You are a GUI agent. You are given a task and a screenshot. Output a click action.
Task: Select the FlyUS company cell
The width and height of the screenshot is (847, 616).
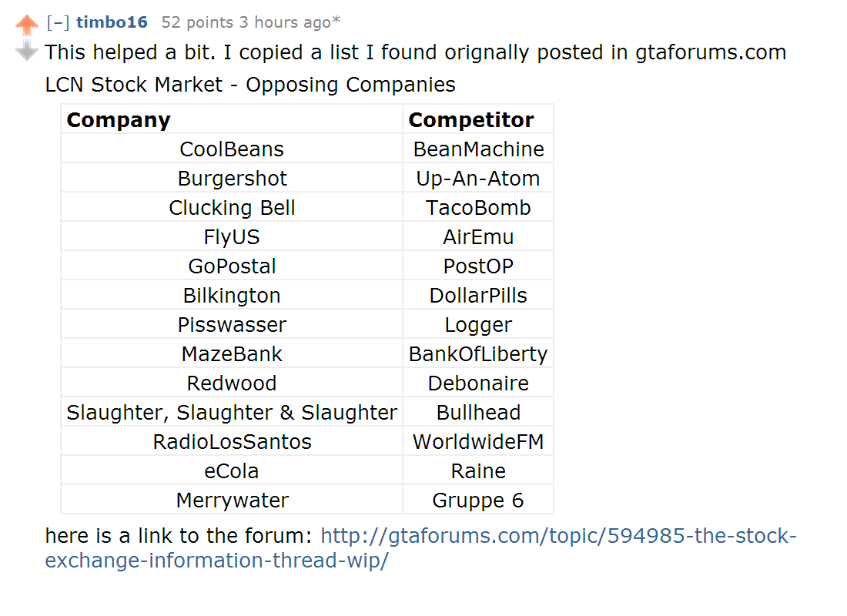(x=232, y=237)
